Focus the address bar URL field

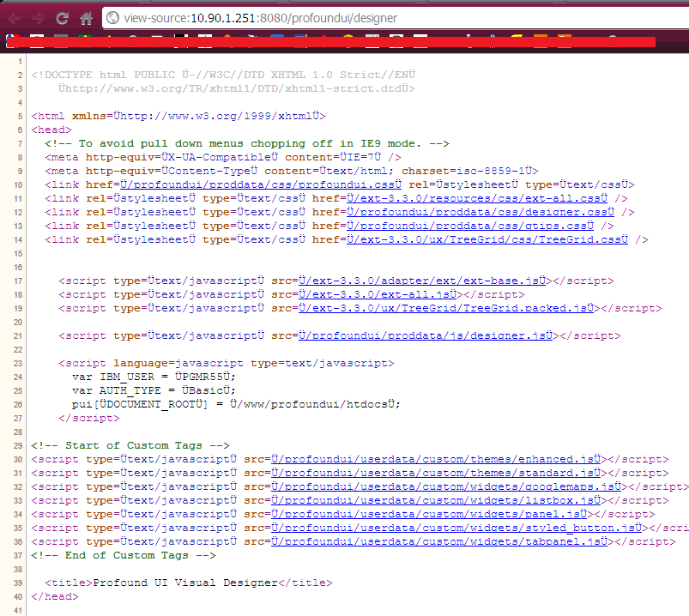click(x=396, y=18)
